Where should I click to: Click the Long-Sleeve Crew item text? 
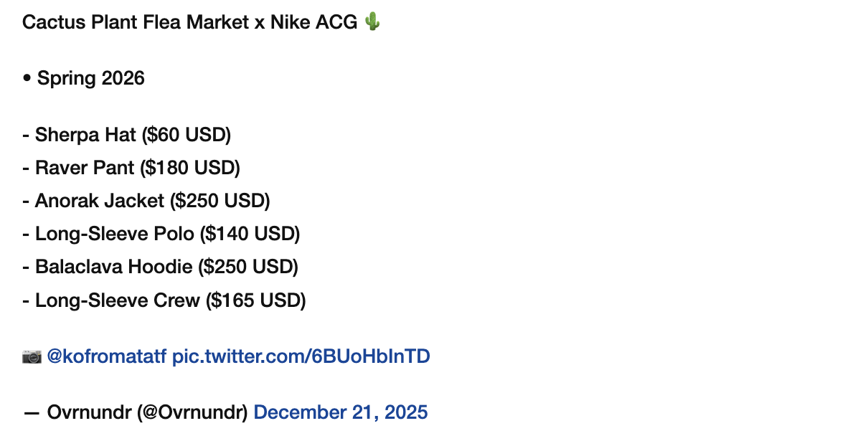[x=117, y=300]
